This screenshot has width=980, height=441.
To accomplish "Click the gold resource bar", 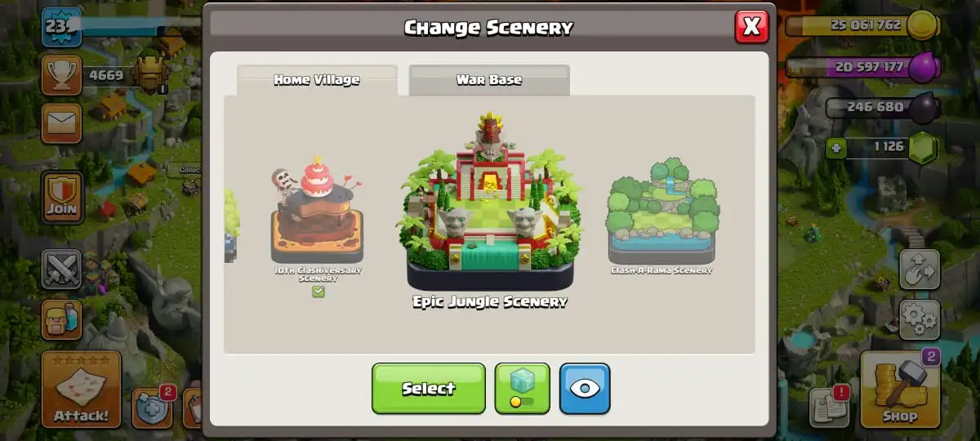I will [862, 25].
